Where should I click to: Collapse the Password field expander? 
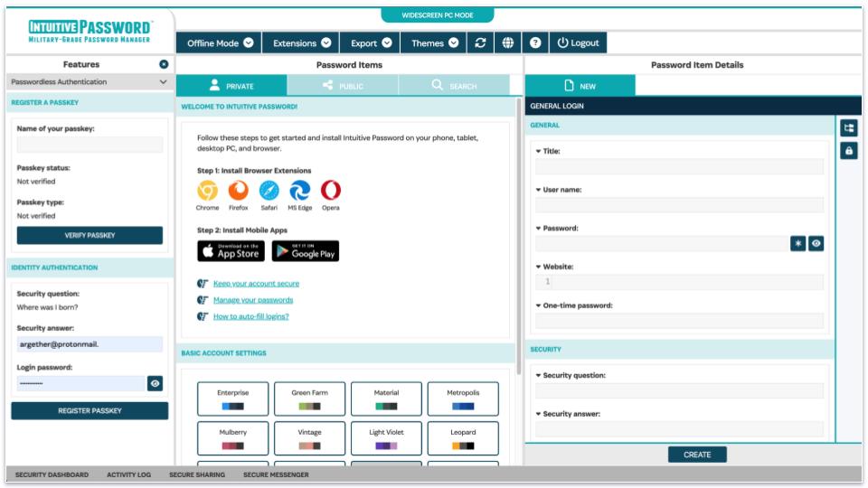click(538, 228)
